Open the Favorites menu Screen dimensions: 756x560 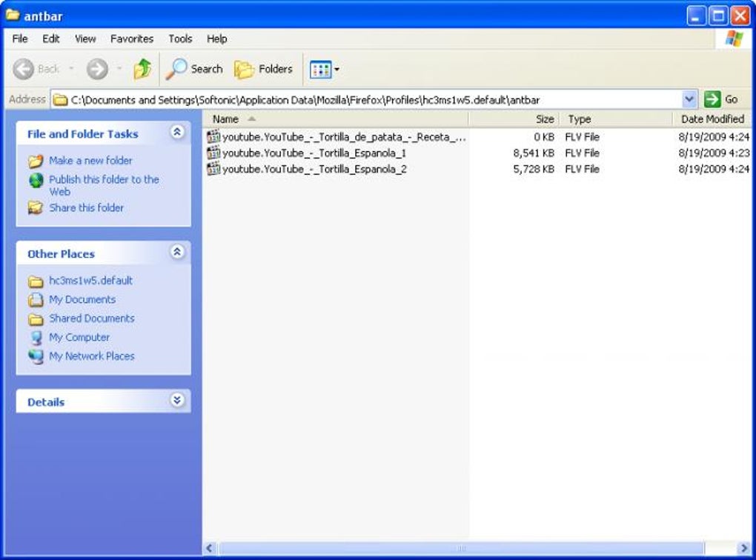tap(132, 39)
